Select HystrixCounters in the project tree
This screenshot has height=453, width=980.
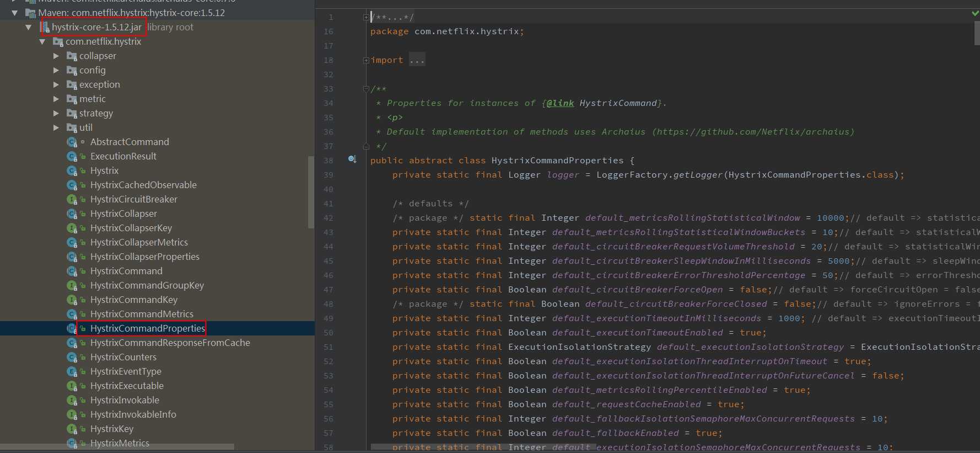[x=123, y=357]
